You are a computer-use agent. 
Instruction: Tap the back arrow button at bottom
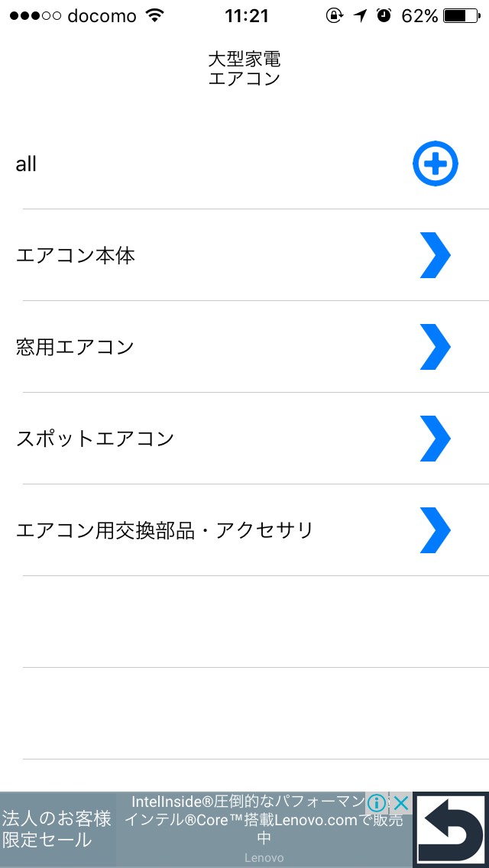pyautogui.click(x=451, y=830)
